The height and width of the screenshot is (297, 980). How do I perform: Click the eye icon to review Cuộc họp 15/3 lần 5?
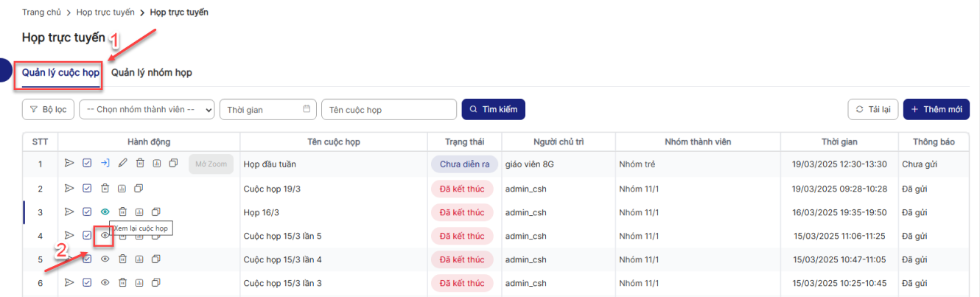(105, 236)
